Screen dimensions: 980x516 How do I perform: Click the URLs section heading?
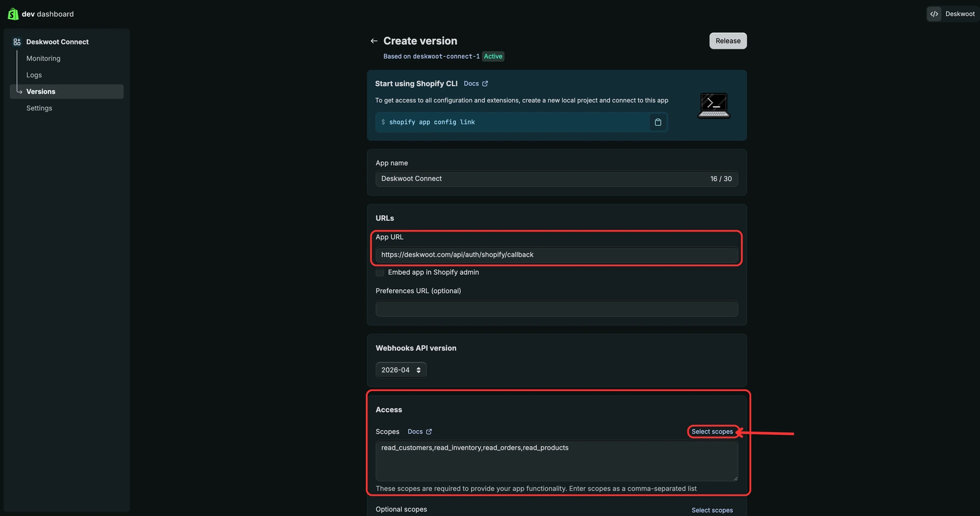click(385, 218)
